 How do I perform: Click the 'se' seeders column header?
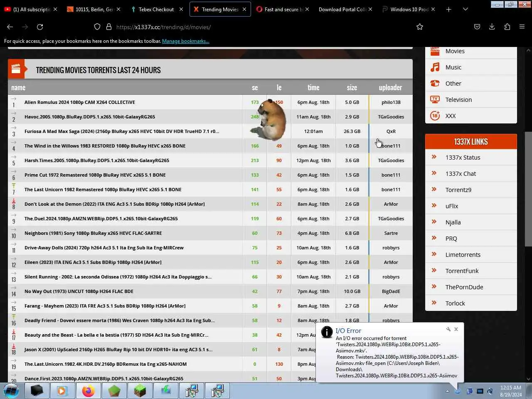pos(255,88)
